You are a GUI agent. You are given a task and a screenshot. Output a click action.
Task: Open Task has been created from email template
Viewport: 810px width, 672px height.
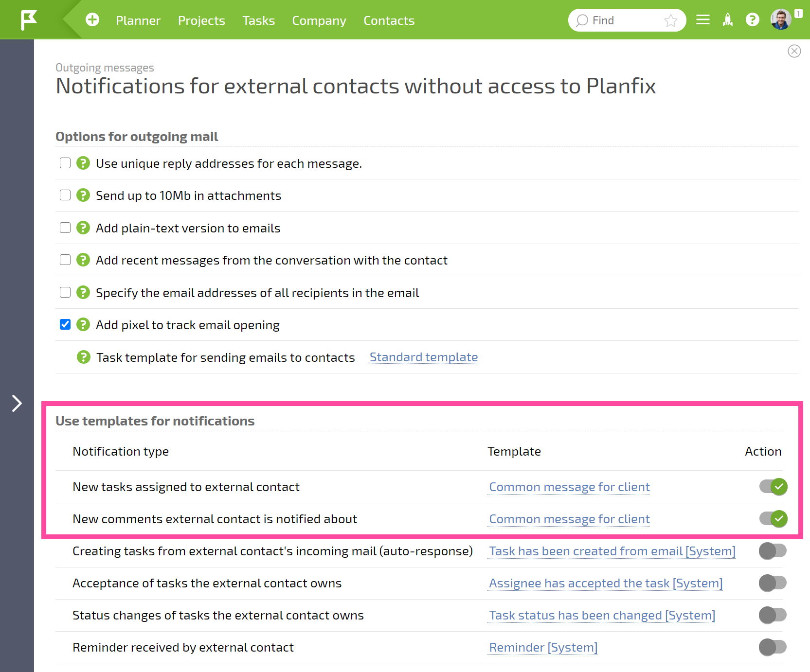612,551
